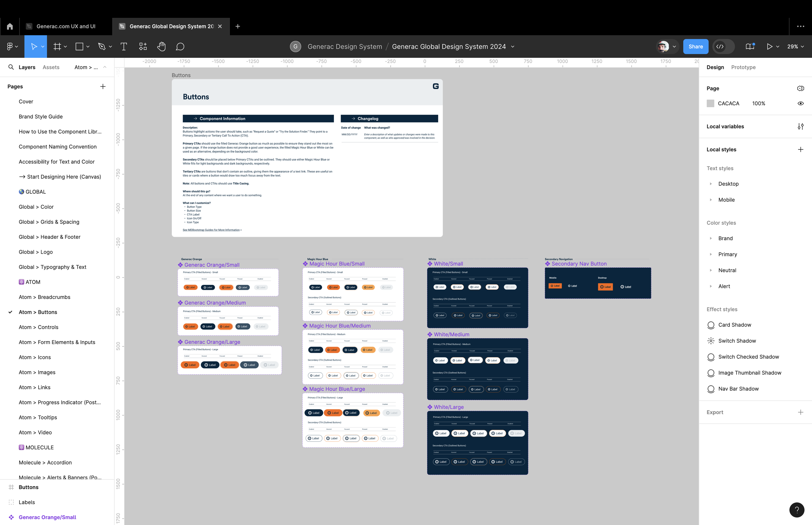Select the Hand tool
This screenshot has height=525, width=812.
pos(161,46)
